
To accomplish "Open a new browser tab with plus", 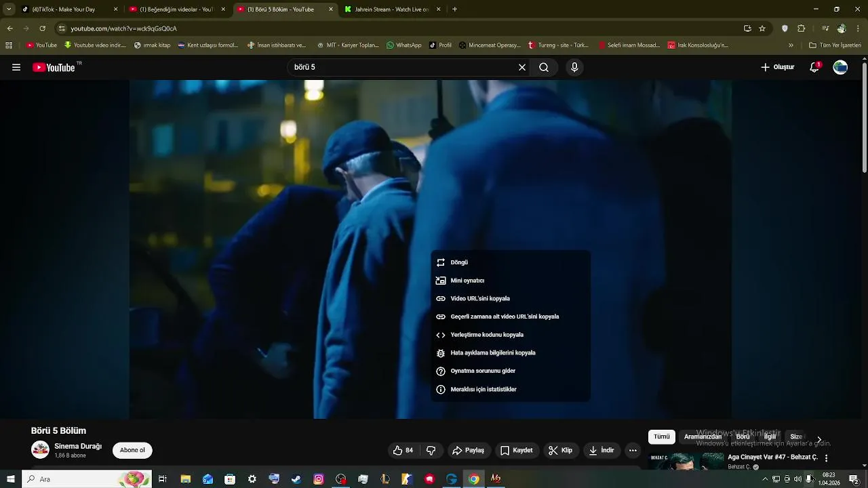I will [x=454, y=9].
